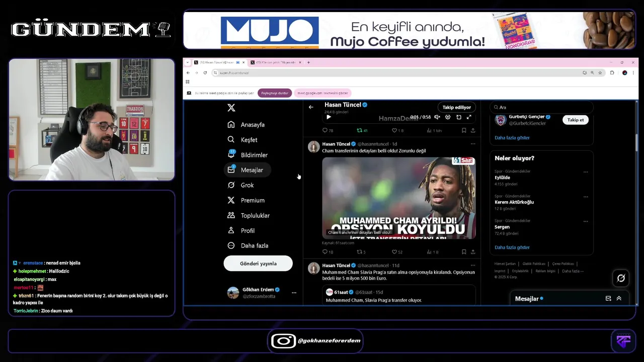The image size is (644, 362).
Task: Click the X logo in the sidebar
Action: (231, 108)
